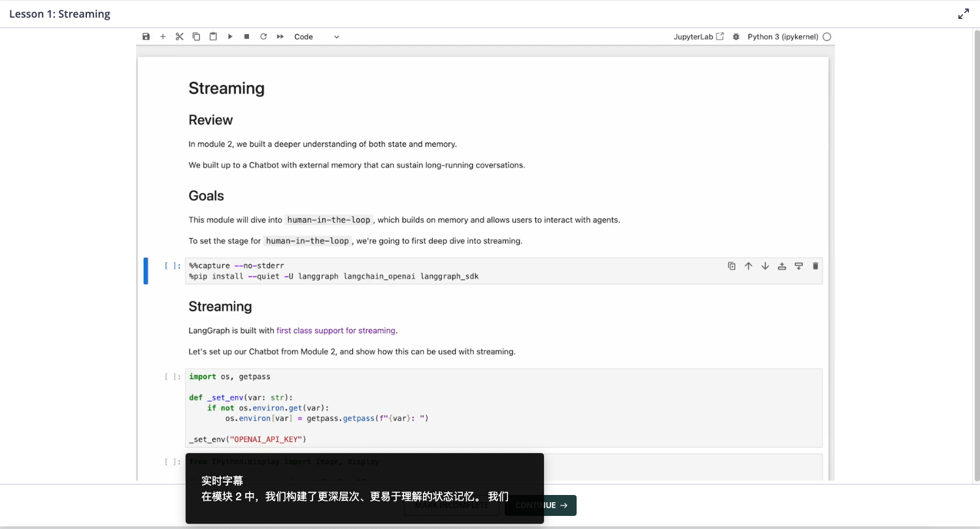This screenshot has width=980, height=529.
Task: Insert a cell below the active cell
Action: tap(798, 266)
